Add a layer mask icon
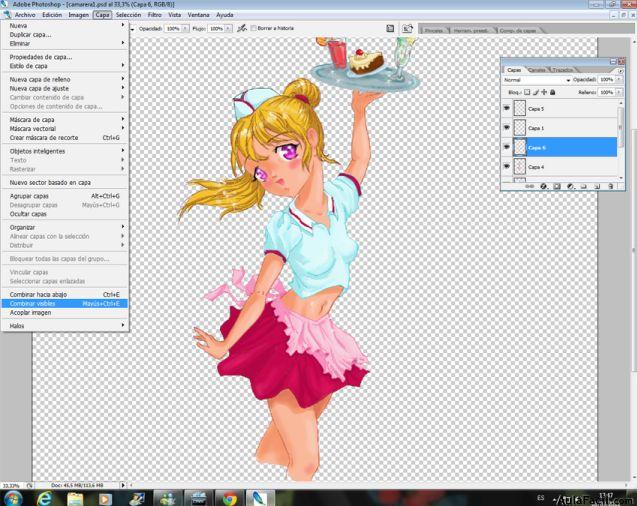Screen dimensions: 637x506 point(557,186)
